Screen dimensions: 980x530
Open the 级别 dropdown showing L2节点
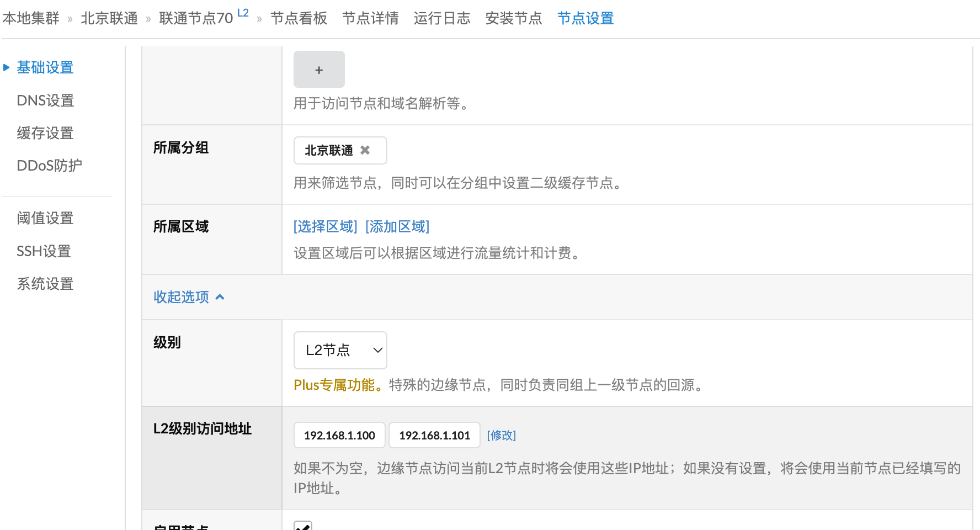click(340, 350)
